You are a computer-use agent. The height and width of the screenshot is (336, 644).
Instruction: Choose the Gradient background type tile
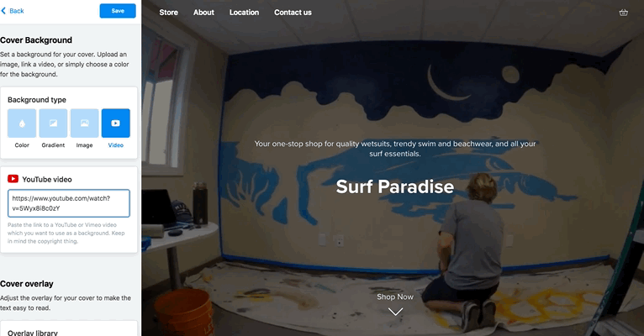click(x=53, y=123)
